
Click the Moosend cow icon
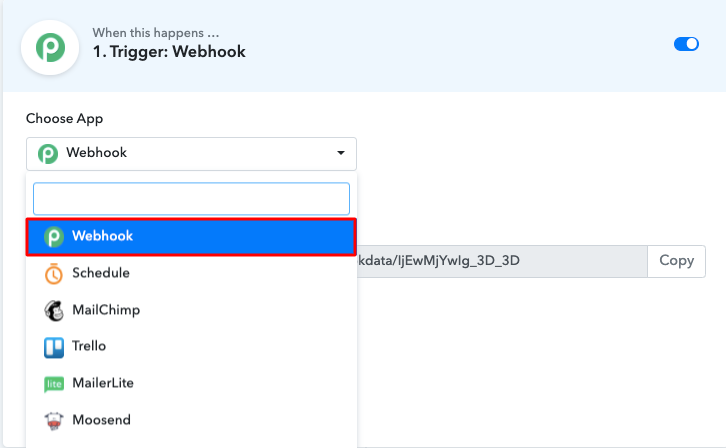[x=54, y=421]
